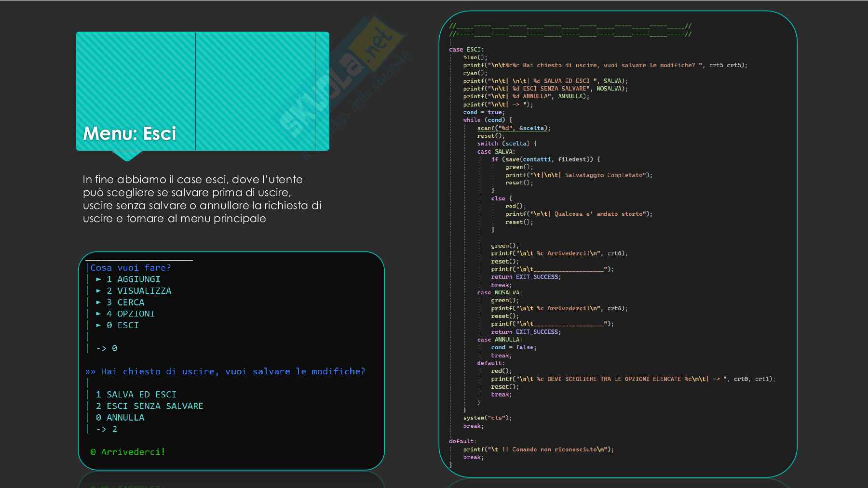Click the 'Cosa vuoi fare?' prompt header
The image size is (868, 488).
point(130,268)
